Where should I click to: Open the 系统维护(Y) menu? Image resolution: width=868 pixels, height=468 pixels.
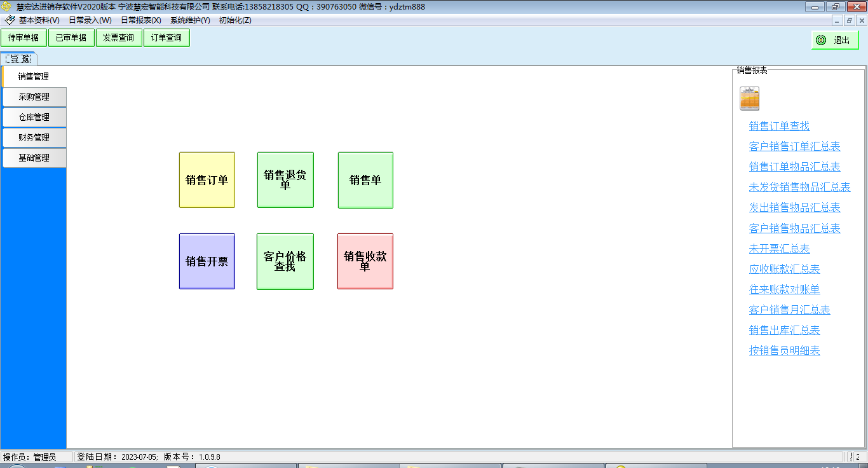coord(190,20)
